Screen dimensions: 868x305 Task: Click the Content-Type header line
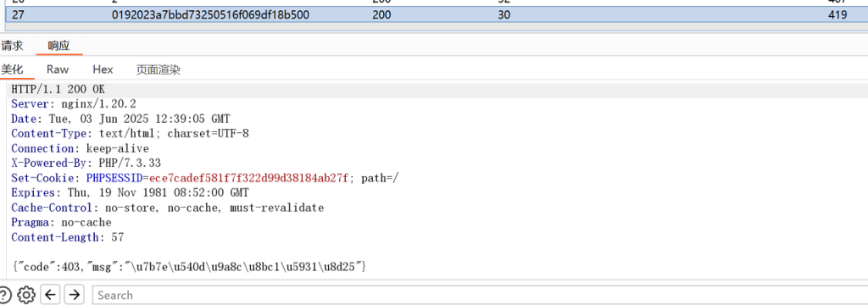point(130,133)
